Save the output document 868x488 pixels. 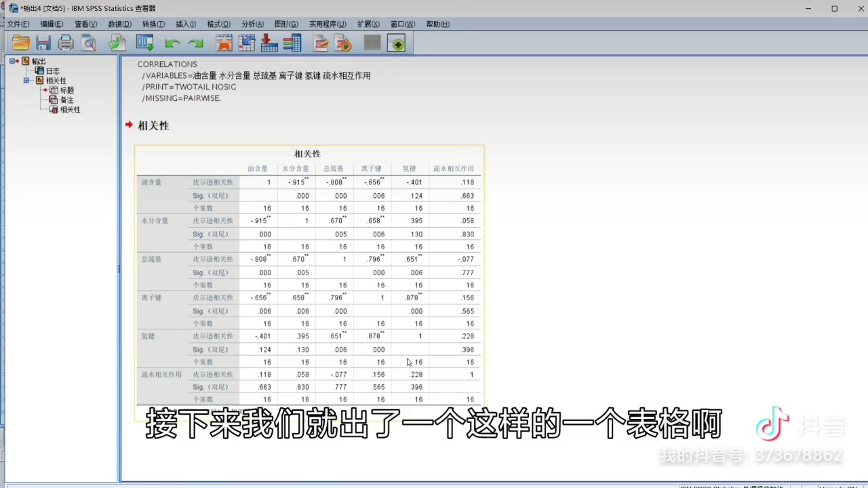pos(43,43)
